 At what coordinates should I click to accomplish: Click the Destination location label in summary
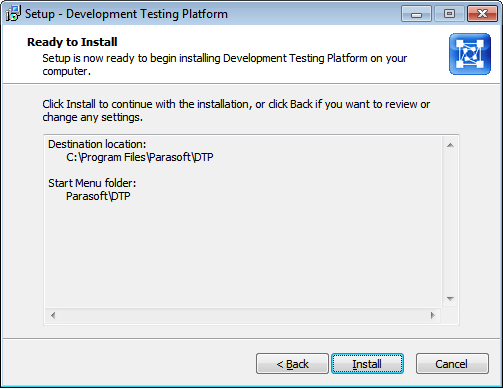click(97, 144)
